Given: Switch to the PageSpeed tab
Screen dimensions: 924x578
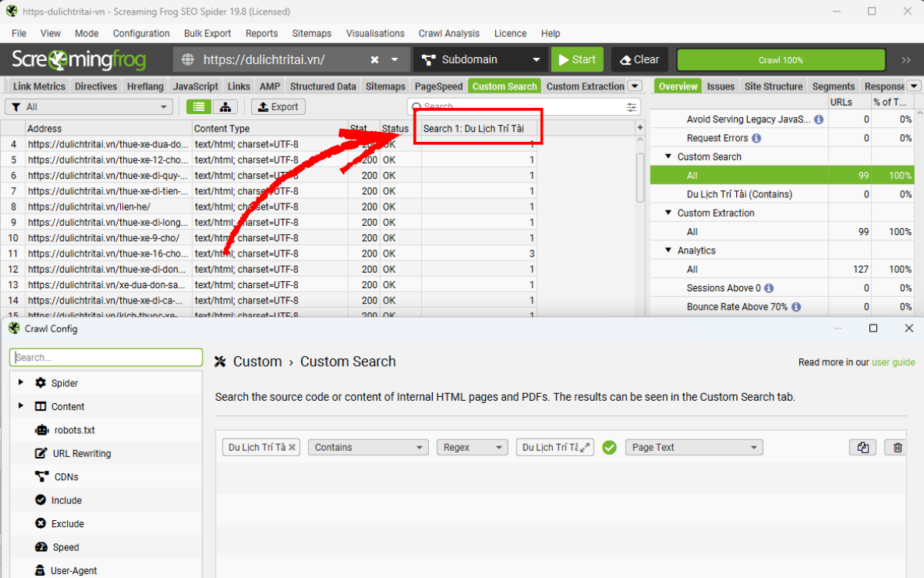Looking at the screenshot, I should (438, 86).
